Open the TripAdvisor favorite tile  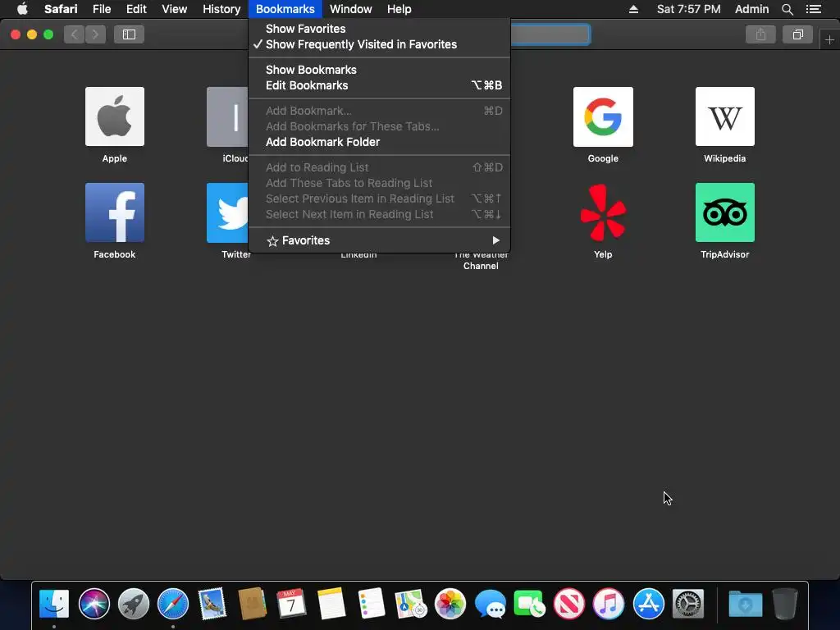point(725,212)
